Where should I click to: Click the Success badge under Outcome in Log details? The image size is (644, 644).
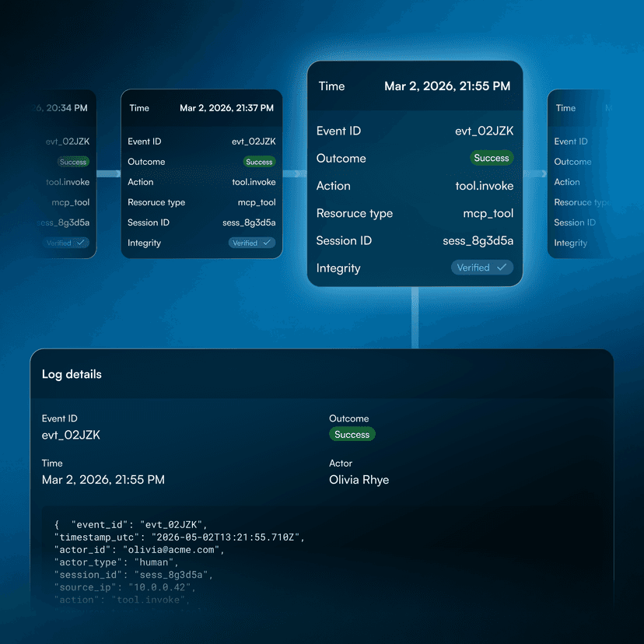[352, 435]
